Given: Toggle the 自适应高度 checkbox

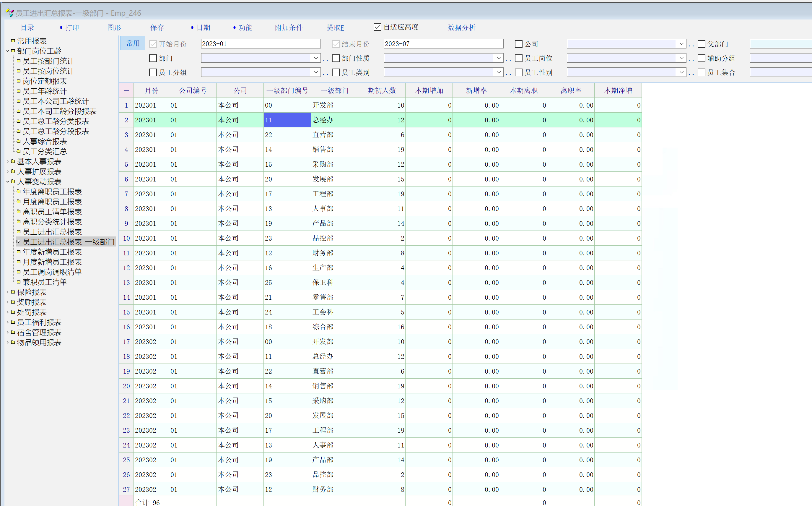Looking at the screenshot, I should coord(377,27).
